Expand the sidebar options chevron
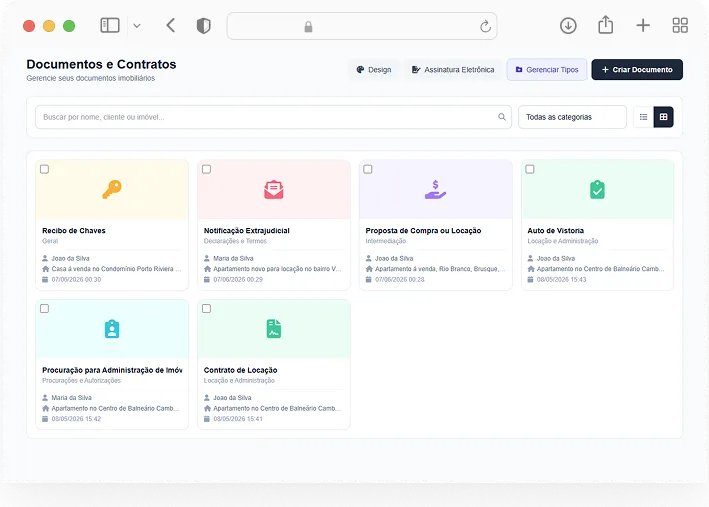This screenshot has height=507, width=709. [x=137, y=26]
